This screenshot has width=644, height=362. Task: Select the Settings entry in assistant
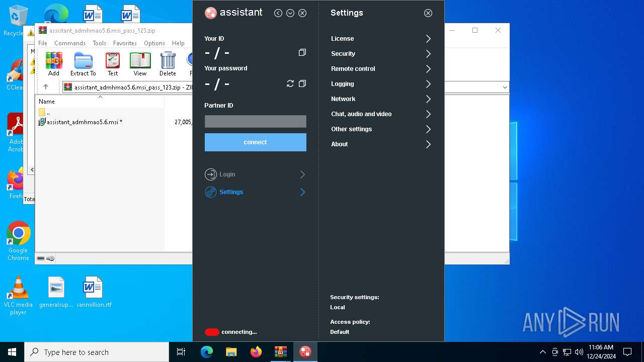click(255, 192)
